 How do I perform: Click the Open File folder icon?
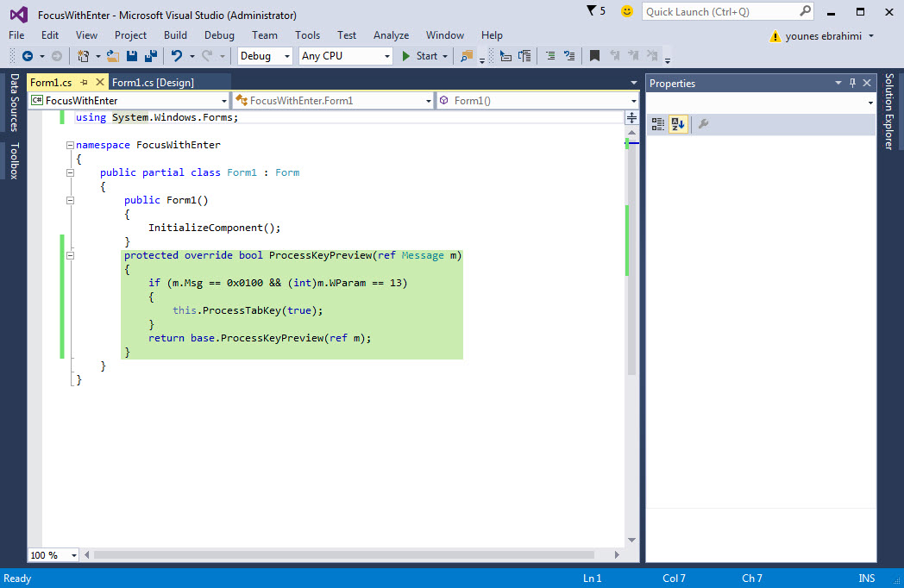coord(113,56)
